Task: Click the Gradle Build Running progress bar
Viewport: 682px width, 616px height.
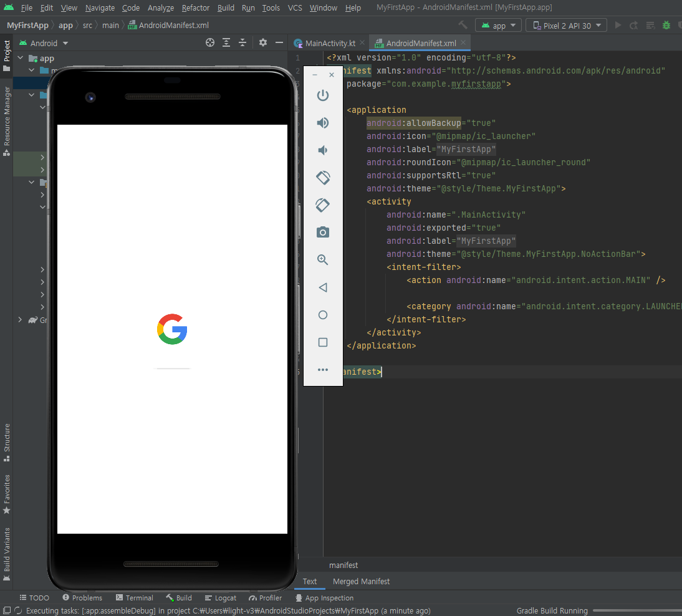Action: click(636, 610)
